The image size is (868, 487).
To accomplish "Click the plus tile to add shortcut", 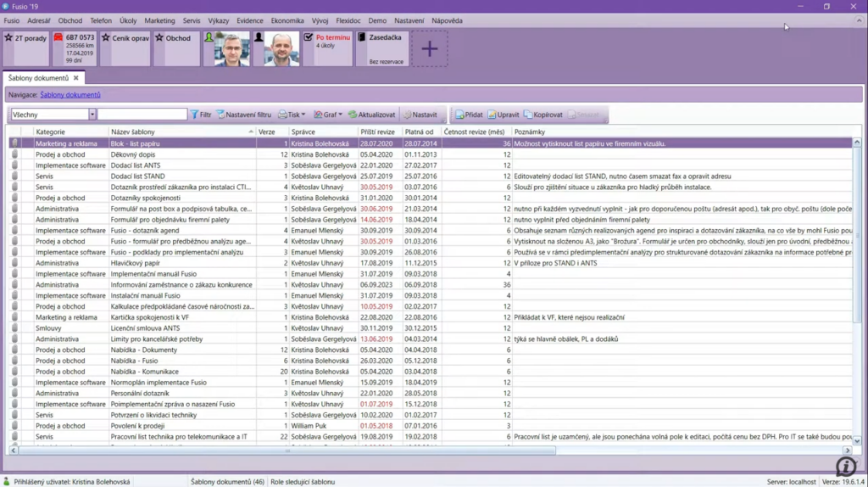I will [x=429, y=49].
